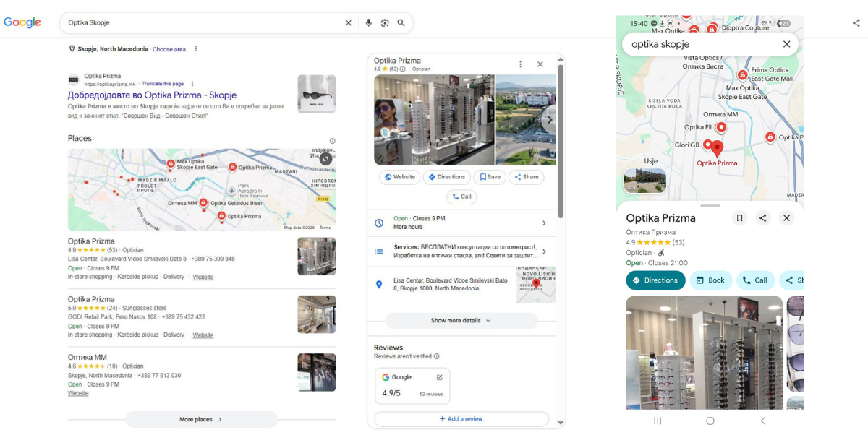
Task: Click info icon next to Reviews aren't verified
Action: point(436,356)
